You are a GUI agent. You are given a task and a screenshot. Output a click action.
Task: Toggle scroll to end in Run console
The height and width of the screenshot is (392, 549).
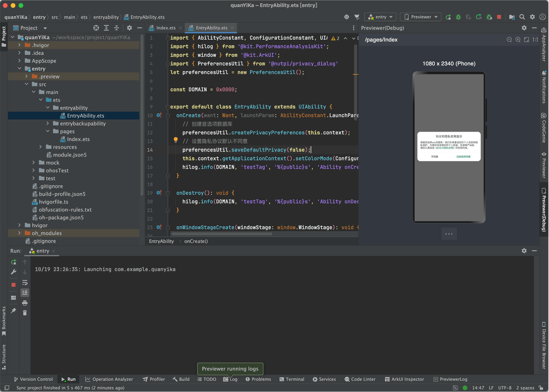[25, 293]
